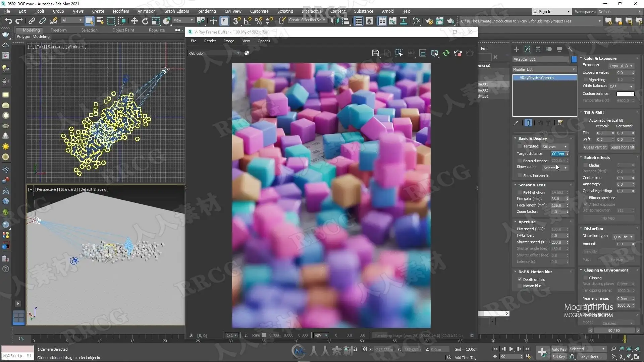The height and width of the screenshot is (362, 644).
Task: Check Automatic vertical tilt
Action: pyautogui.click(x=586, y=120)
